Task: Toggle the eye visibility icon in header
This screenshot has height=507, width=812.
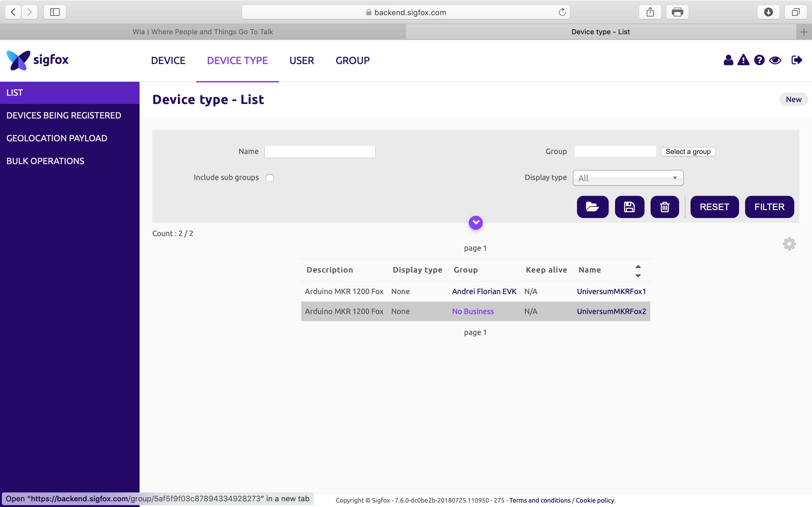Action: (x=775, y=60)
